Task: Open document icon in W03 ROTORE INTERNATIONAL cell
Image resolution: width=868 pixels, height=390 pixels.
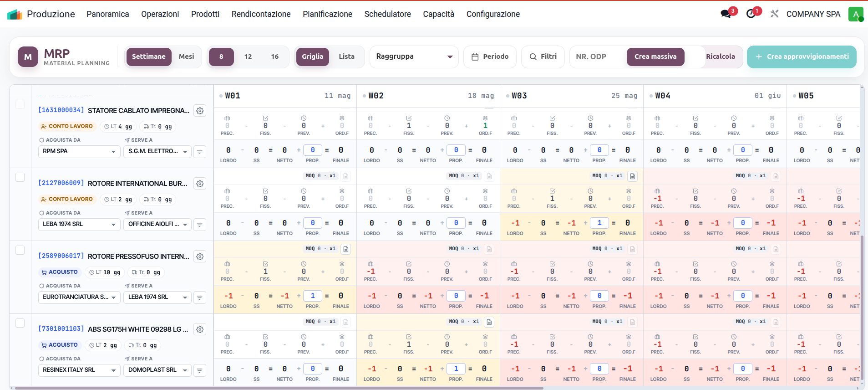Action: click(633, 176)
